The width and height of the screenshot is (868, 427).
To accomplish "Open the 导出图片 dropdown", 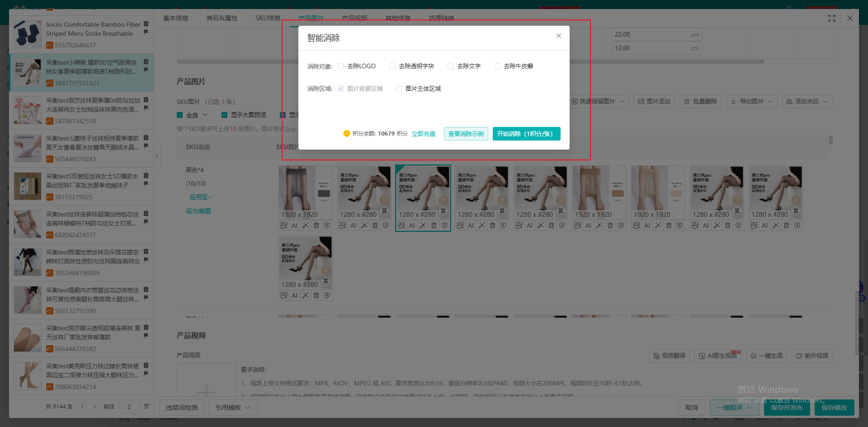I will click(752, 102).
